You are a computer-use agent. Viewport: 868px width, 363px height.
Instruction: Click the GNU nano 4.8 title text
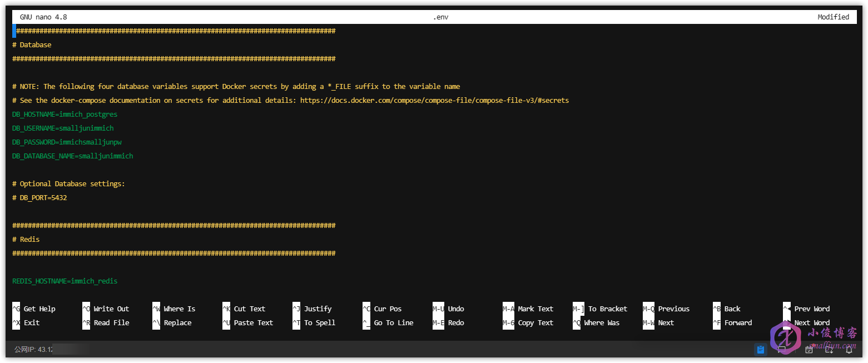(x=43, y=17)
